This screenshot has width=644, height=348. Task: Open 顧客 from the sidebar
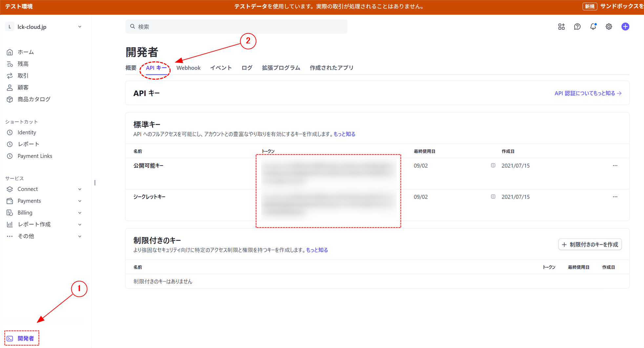click(23, 87)
